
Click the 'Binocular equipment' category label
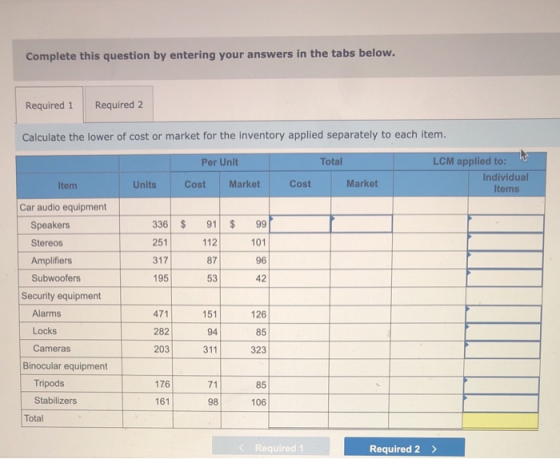(65, 366)
